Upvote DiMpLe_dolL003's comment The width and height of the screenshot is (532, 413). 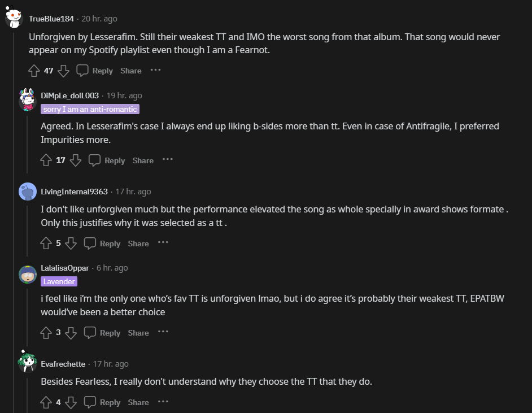pos(46,160)
